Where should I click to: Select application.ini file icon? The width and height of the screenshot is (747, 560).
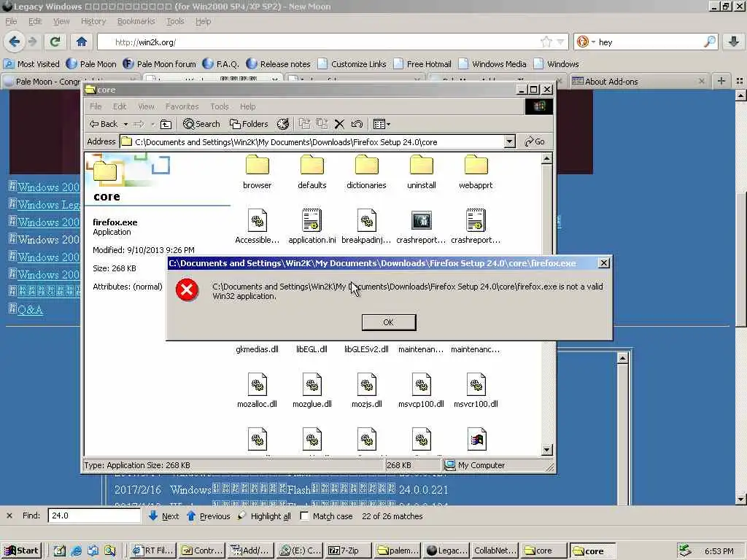(x=312, y=220)
